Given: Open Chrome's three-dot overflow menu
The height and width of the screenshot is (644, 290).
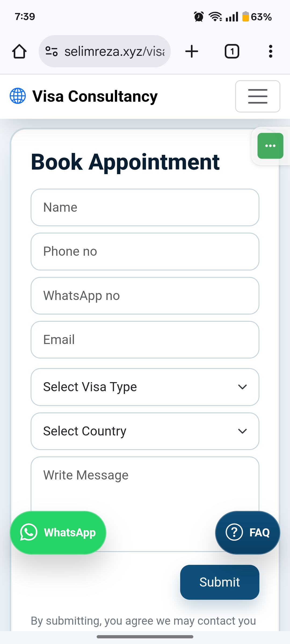Looking at the screenshot, I should pos(270,51).
